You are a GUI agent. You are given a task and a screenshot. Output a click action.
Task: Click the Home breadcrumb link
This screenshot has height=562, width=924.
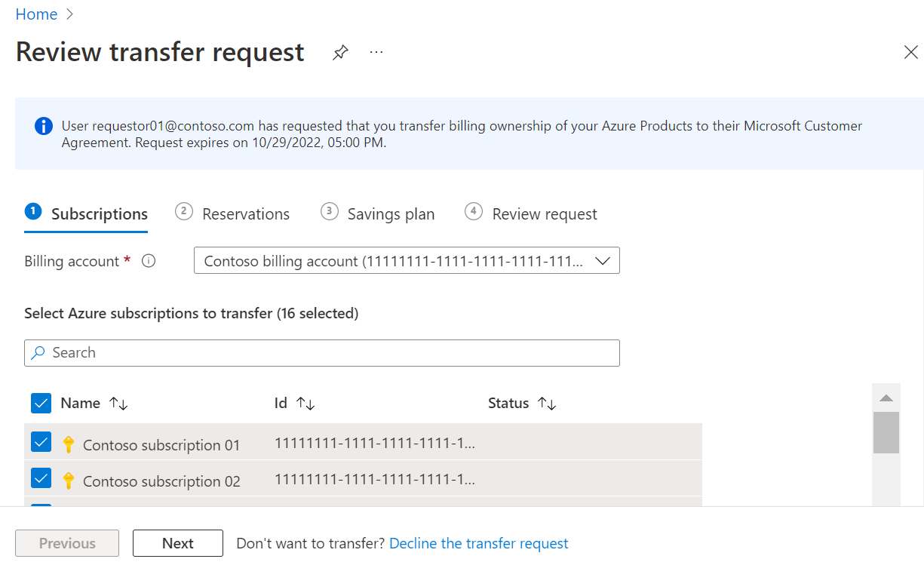[x=36, y=14]
